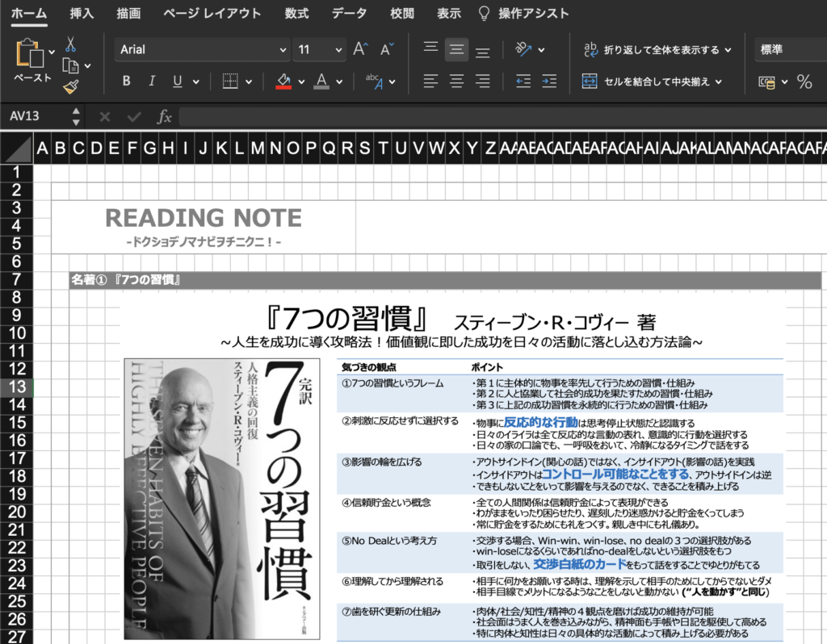This screenshot has width=827, height=644.
Task: Click the Select All corner triangle
Action: [17, 148]
